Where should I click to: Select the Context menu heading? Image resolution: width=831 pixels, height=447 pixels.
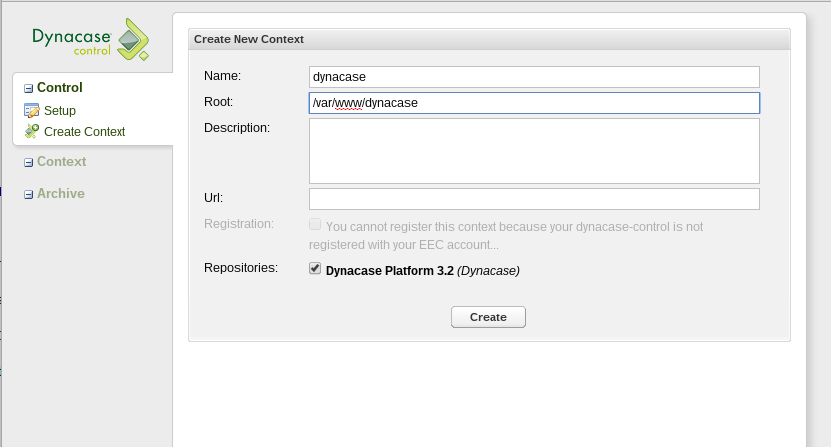(61, 162)
